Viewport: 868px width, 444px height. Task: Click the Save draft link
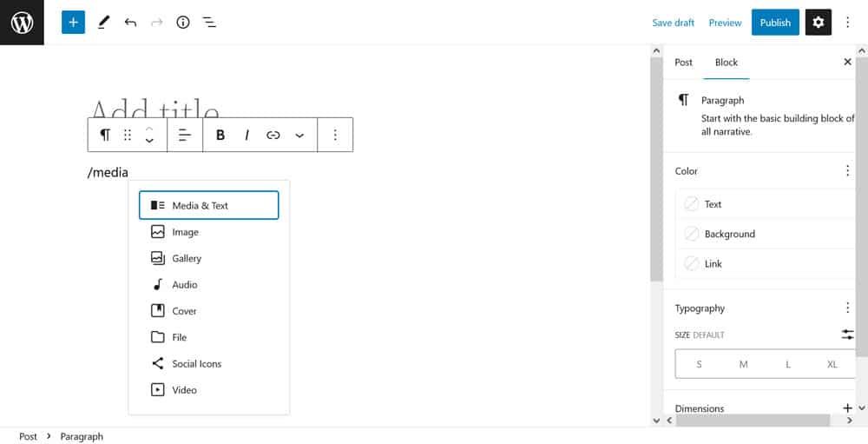[x=674, y=23]
